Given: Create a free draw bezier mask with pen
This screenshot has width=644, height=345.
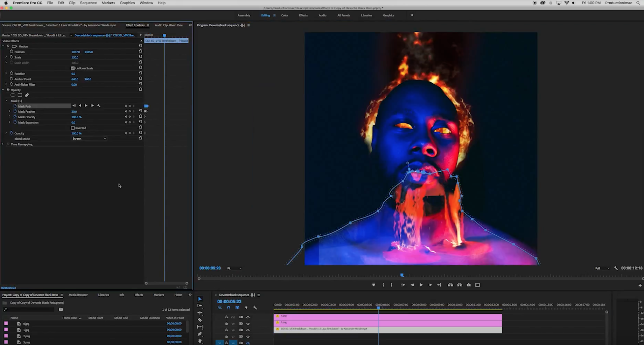Looking at the screenshot, I should tap(27, 95).
